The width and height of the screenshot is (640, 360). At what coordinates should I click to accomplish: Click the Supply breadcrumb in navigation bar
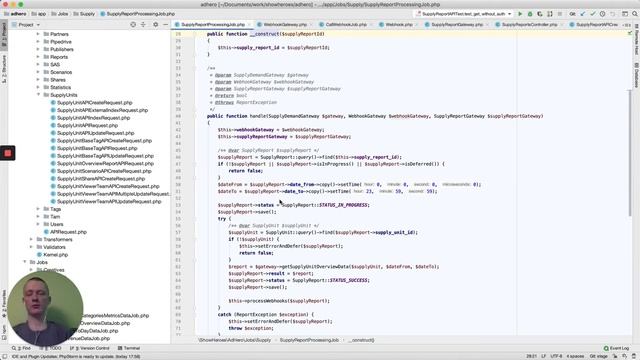pyautogui.click(x=84, y=14)
